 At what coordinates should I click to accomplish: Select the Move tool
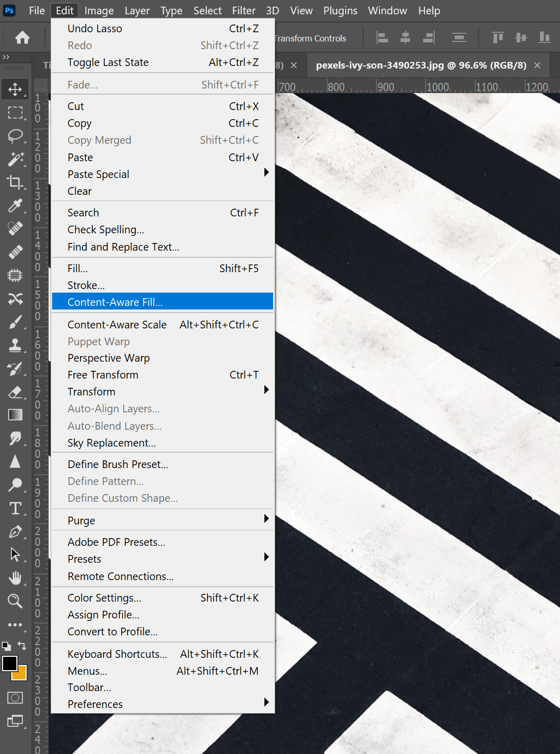click(15, 89)
